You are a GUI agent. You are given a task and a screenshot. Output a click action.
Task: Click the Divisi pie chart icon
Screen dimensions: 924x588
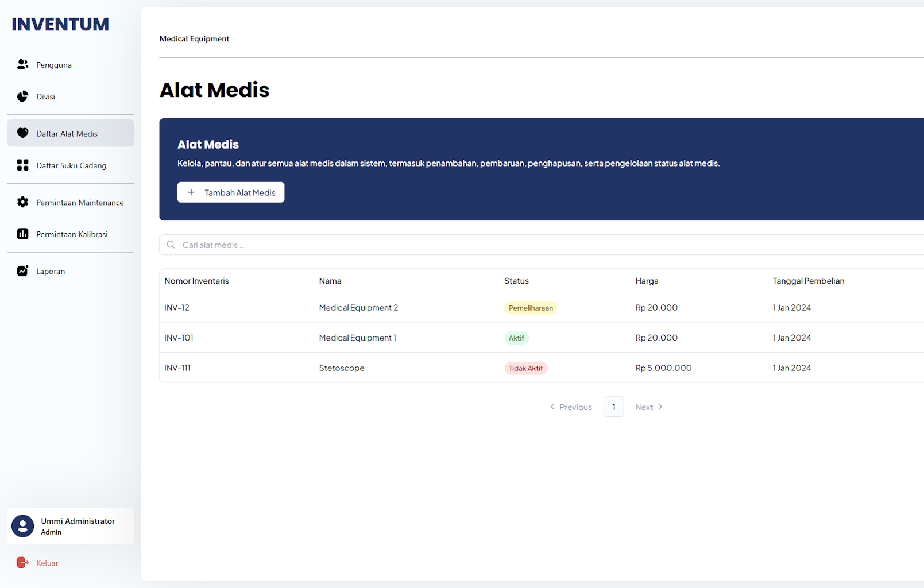(22, 96)
